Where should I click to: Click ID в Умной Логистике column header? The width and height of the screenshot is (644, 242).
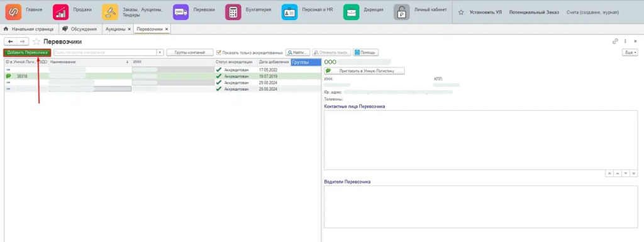coord(21,62)
